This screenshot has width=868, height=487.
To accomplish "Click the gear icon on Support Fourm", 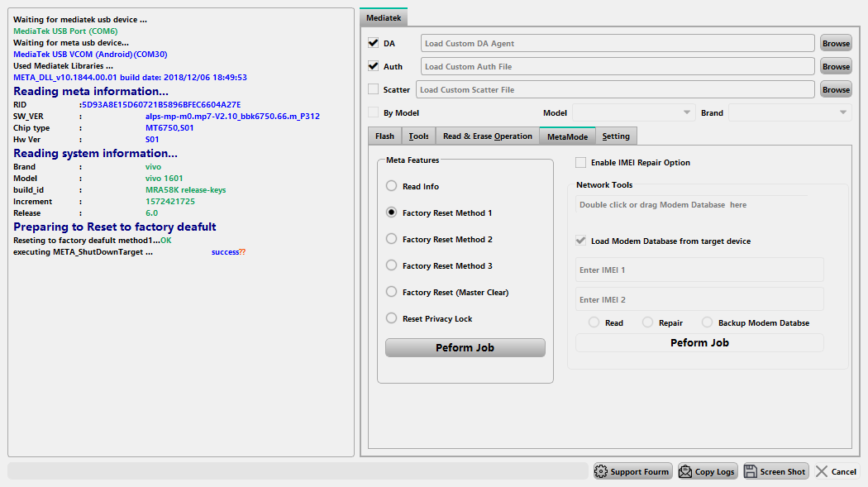I will 601,471.
